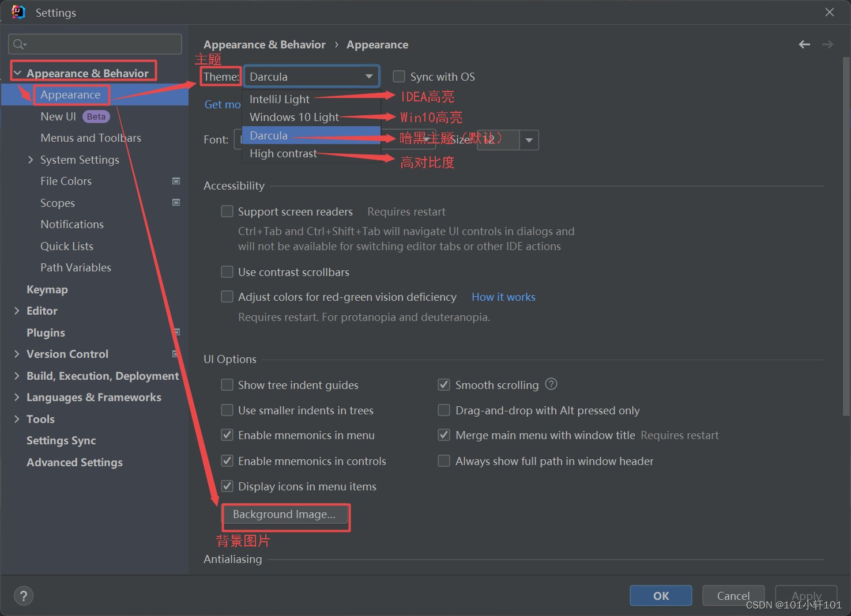Enable Drag-and-drop with Alt pressed only
The width and height of the screenshot is (851, 616).
(x=444, y=410)
